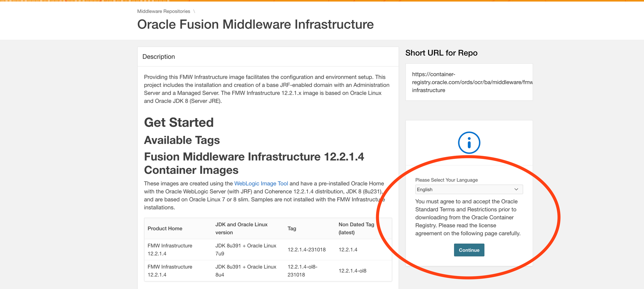Open the English language dropdown
Screen dimensions: 644x289
coord(469,190)
